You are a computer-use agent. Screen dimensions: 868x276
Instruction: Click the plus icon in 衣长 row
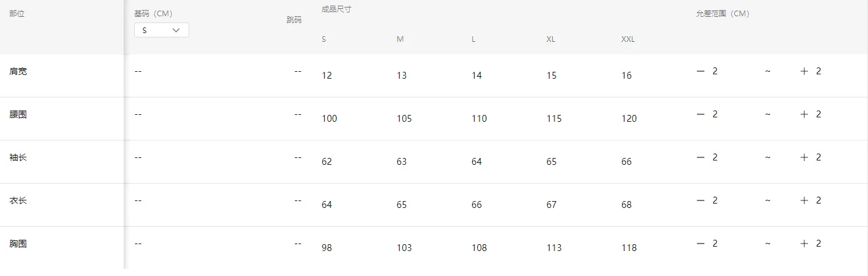click(804, 200)
